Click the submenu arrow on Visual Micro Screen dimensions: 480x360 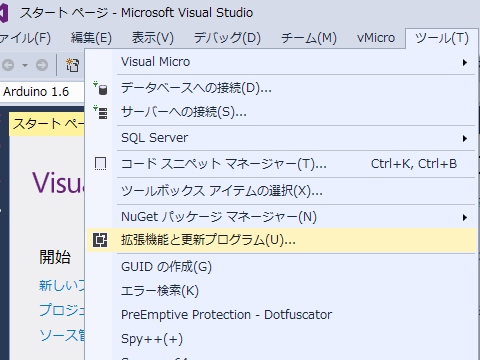tap(465, 62)
